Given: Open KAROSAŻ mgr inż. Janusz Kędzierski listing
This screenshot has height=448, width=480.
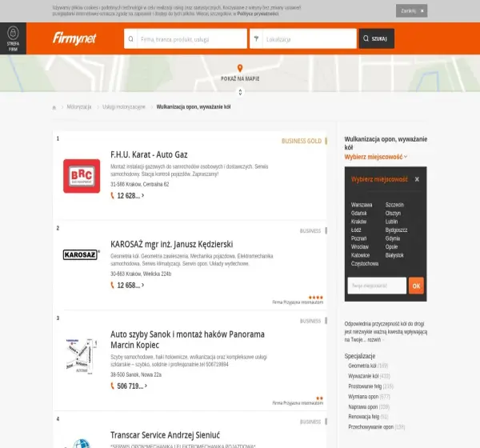Looking at the screenshot, I should pos(172,244).
